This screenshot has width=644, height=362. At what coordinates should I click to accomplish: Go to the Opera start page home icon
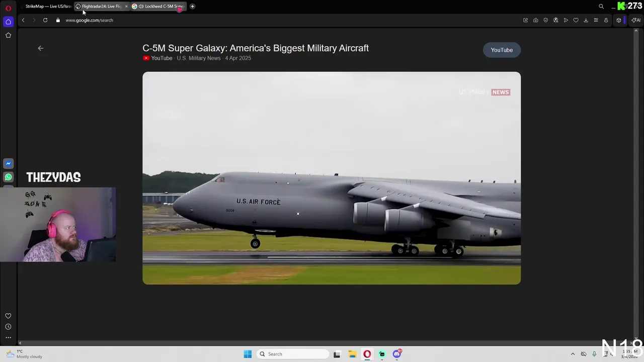click(x=8, y=22)
